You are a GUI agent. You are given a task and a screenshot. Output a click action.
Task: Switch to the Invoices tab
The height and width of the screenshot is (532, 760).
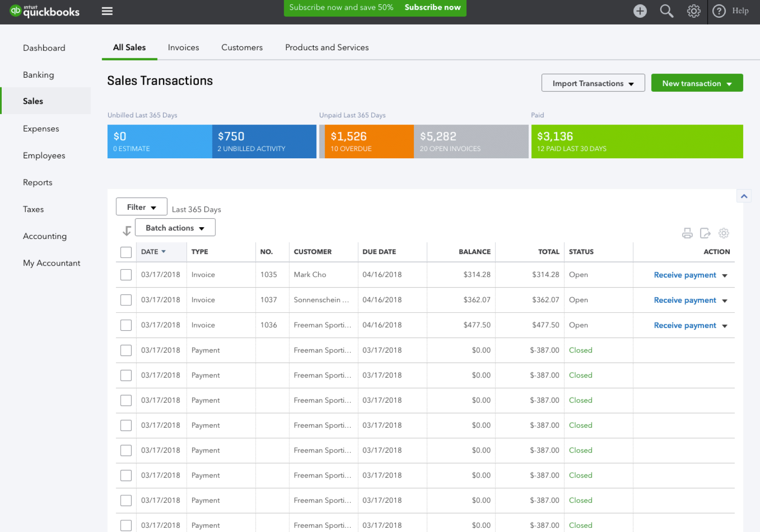point(183,47)
